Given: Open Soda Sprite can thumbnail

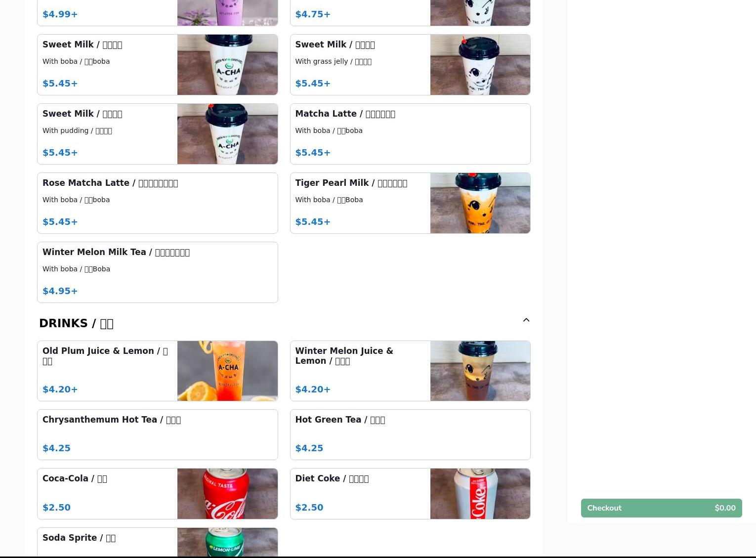Looking at the screenshot, I should click(x=227, y=542).
